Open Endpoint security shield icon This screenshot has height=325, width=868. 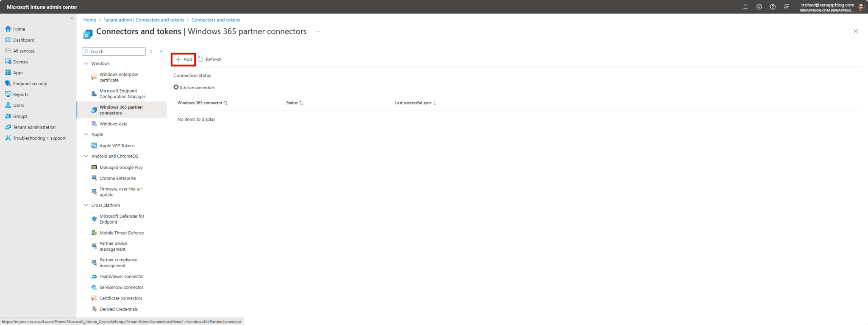coord(8,84)
